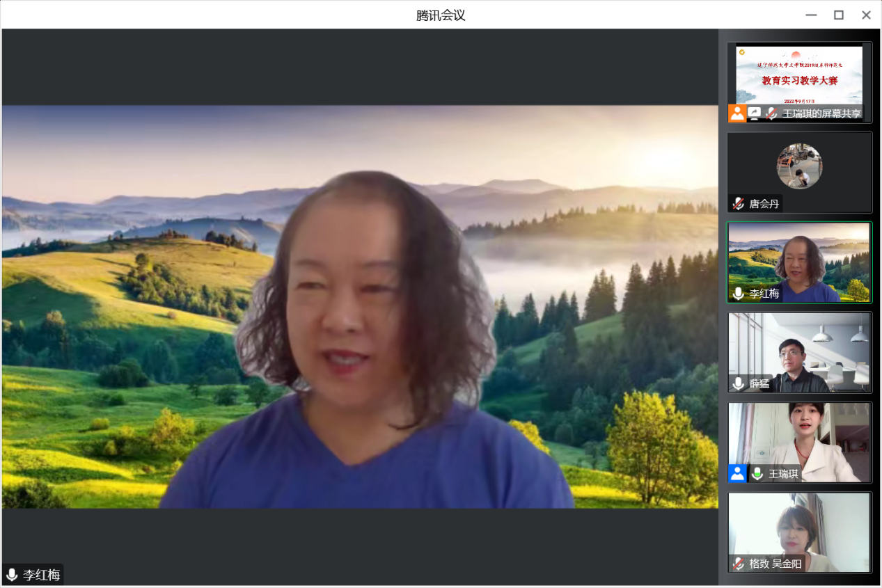
Task: Click the muted mic icon for 格致 吴金阳
Action: pos(738,564)
